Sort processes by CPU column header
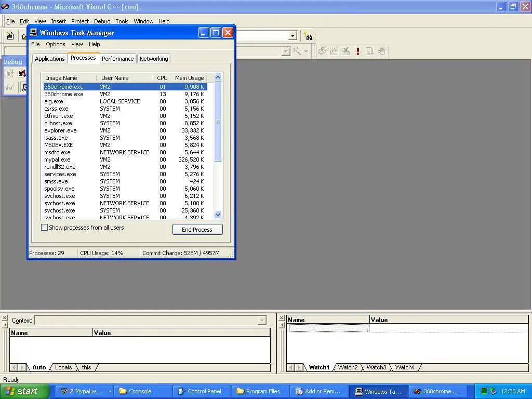Image resolution: width=532 pixels, height=399 pixels. (162, 78)
